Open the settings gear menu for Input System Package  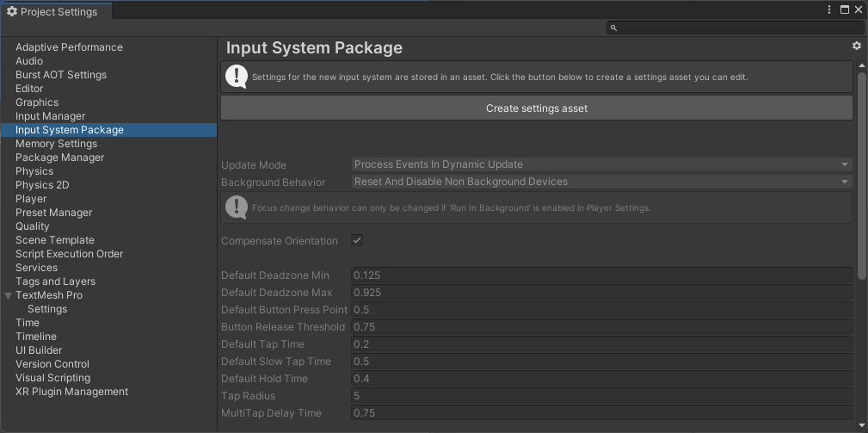pos(856,46)
